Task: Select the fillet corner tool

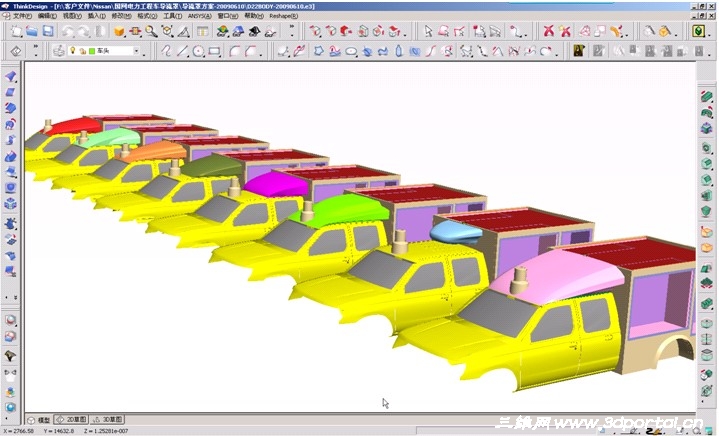Action: pos(234,51)
